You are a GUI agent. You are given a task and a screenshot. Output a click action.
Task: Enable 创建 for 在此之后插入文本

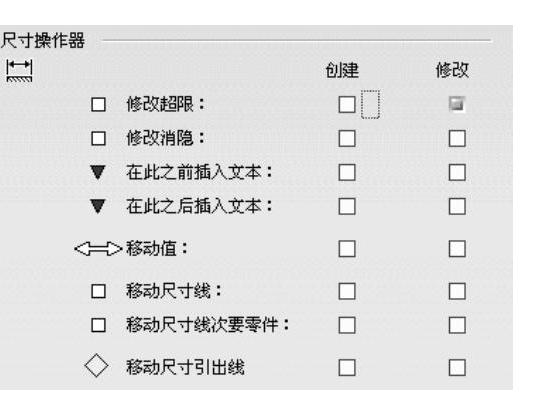tap(347, 206)
